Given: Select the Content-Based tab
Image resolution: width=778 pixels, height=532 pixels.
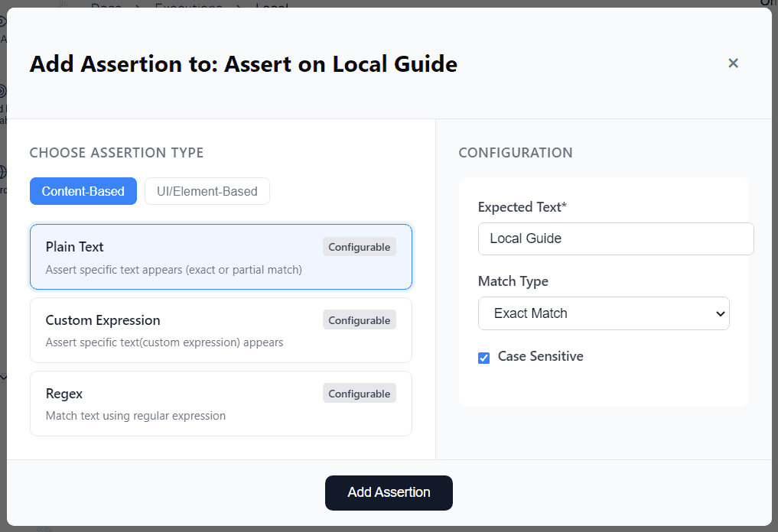Looking at the screenshot, I should (83, 191).
